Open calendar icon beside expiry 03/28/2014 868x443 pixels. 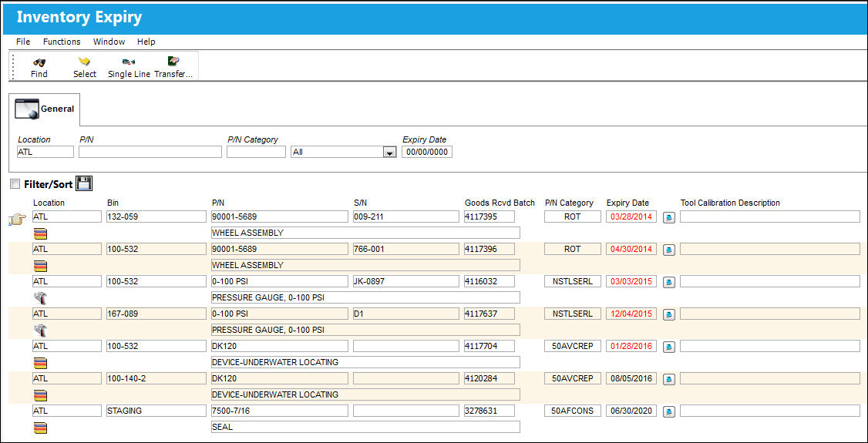coord(668,217)
